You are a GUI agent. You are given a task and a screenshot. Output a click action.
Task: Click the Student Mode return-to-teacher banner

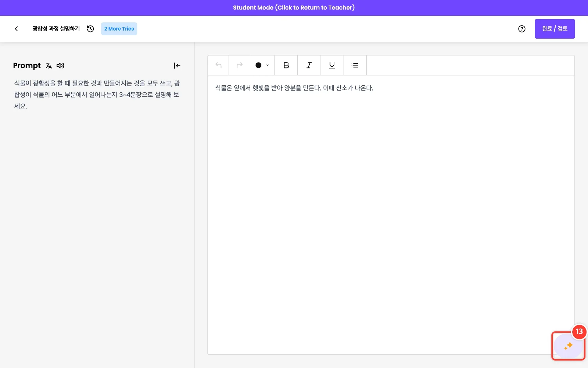[294, 8]
